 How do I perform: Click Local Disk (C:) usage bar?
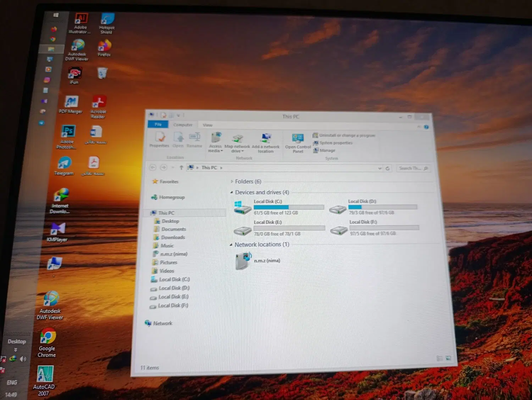pos(289,207)
